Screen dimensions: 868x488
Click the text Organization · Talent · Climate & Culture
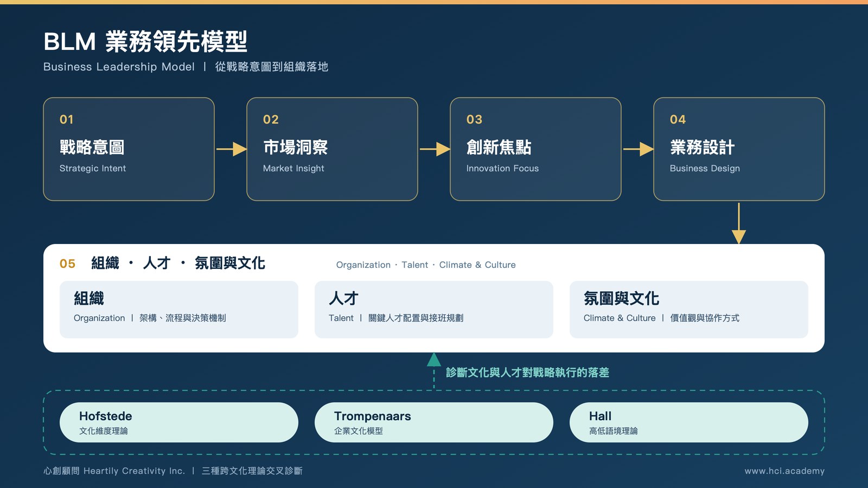pos(426,265)
